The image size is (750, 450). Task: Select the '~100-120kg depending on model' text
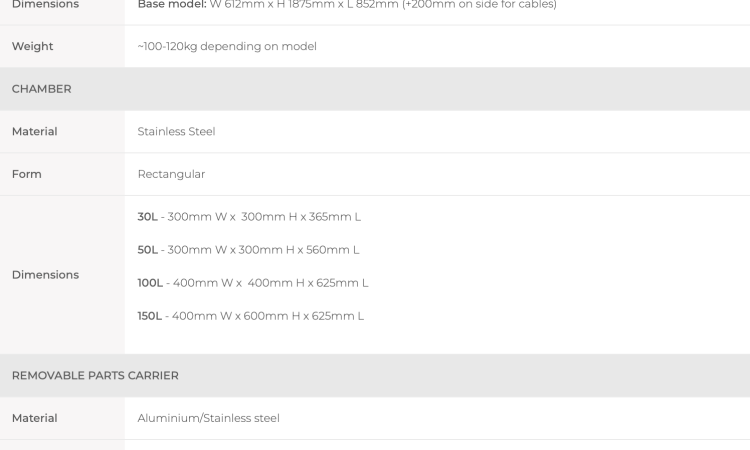click(x=227, y=46)
